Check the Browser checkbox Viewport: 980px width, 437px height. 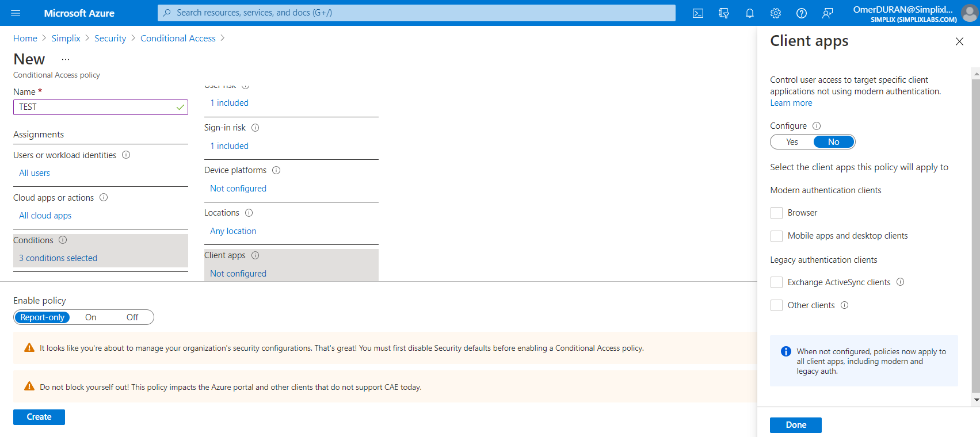(776, 213)
